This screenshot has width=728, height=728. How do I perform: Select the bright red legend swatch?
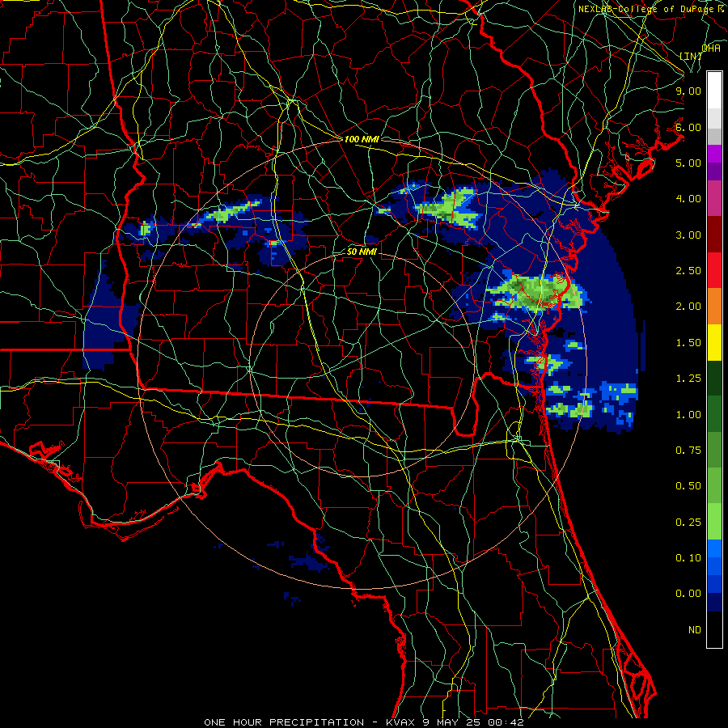pos(714,270)
